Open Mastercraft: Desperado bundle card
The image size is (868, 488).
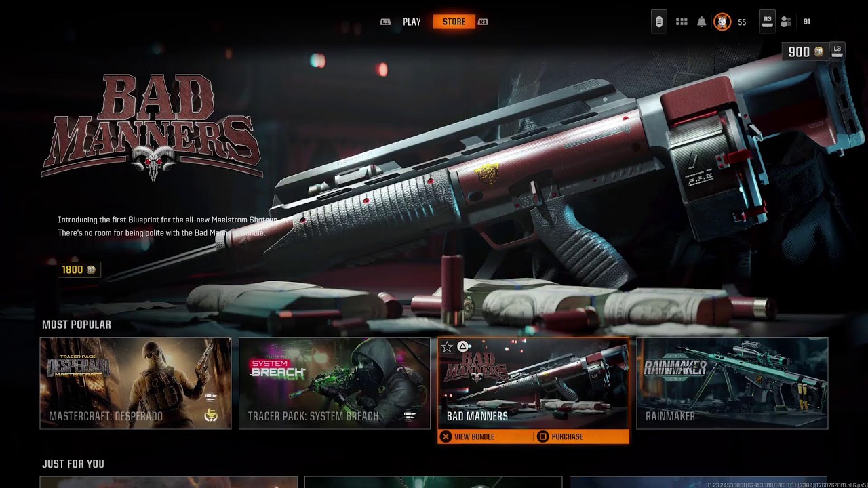[136, 383]
